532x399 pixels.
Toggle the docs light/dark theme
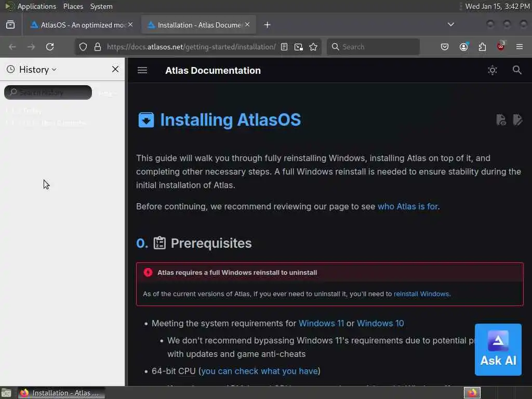click(x=493, y=70)
